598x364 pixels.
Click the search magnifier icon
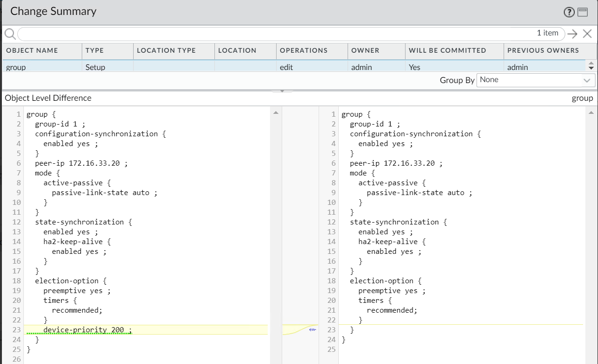coord(9,34)
